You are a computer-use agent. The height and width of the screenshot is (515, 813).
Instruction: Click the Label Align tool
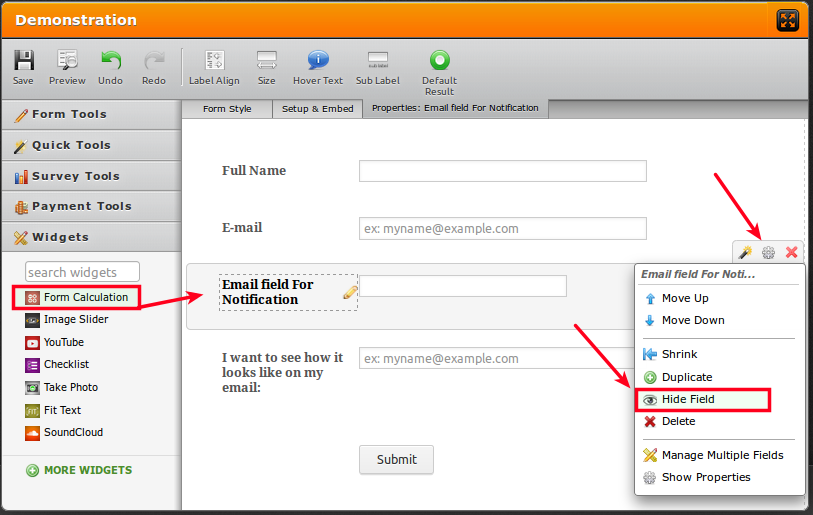click(214, 61)
